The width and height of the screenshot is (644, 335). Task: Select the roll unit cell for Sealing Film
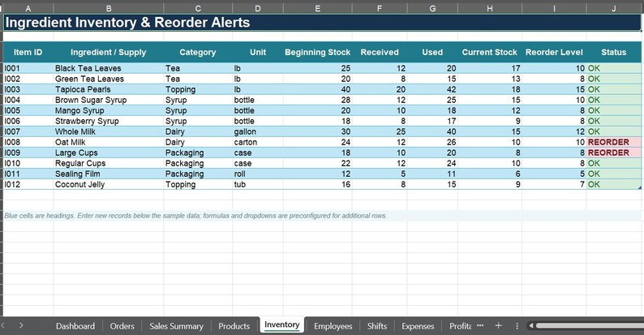258,174
